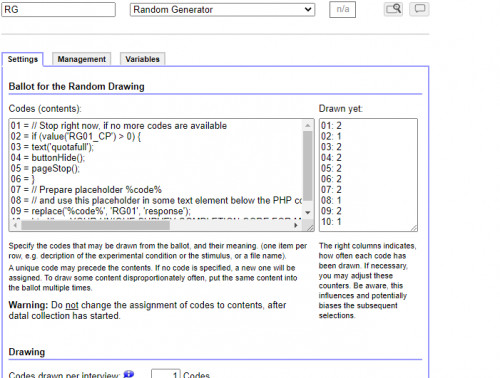Click code line '06 = }'
The image size is (500, 378).
click(x=23, y=179)
